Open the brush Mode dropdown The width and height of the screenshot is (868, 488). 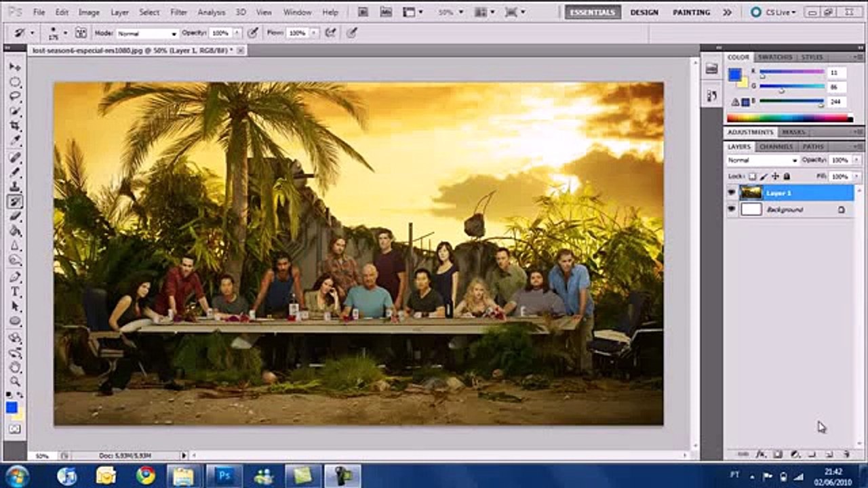[x=146, y=33]
